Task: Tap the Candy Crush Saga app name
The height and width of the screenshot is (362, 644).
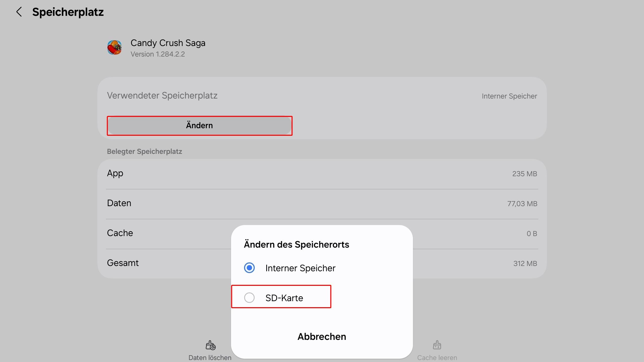Action: pos(168,43)
